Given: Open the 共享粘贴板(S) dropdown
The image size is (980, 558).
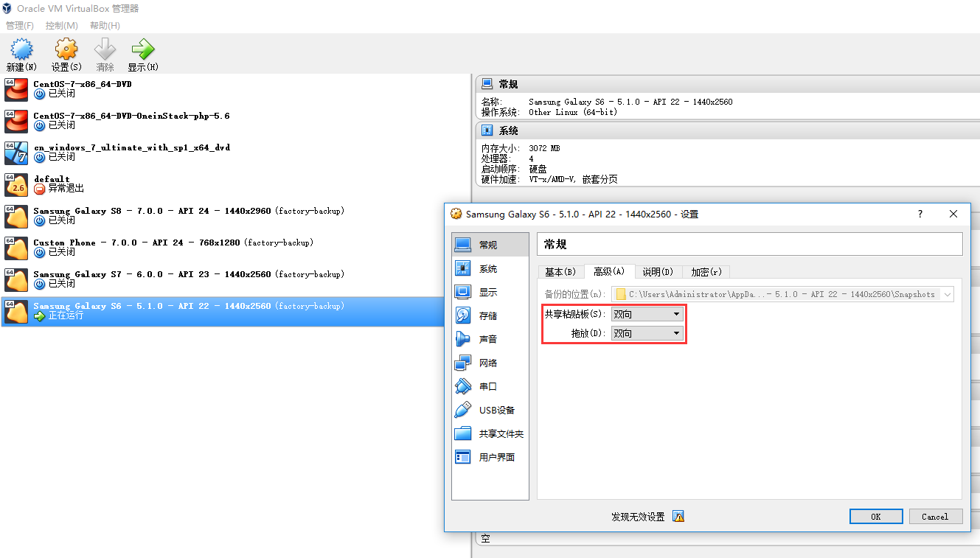Looking at the screenshot, I should click(x=647, y=314).
